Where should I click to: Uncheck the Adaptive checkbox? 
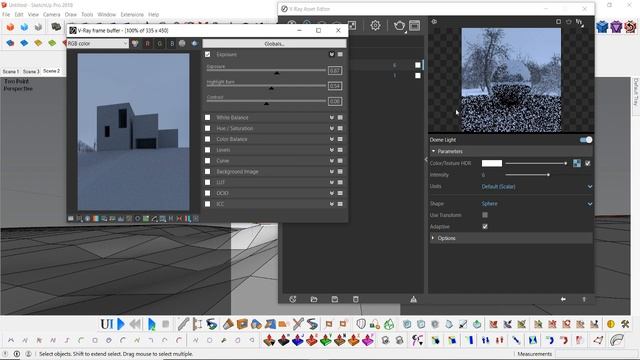tap(485, 227)
